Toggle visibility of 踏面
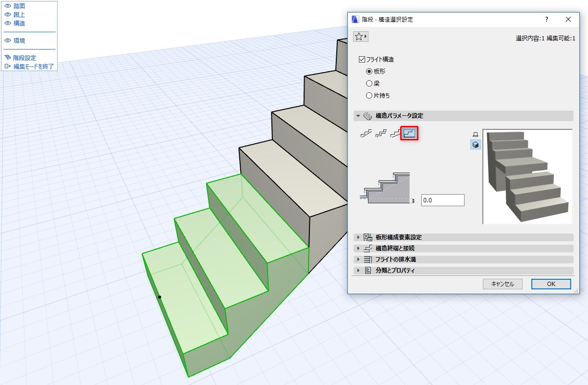Screen dimensions: 588x385 tap(8, 6)
